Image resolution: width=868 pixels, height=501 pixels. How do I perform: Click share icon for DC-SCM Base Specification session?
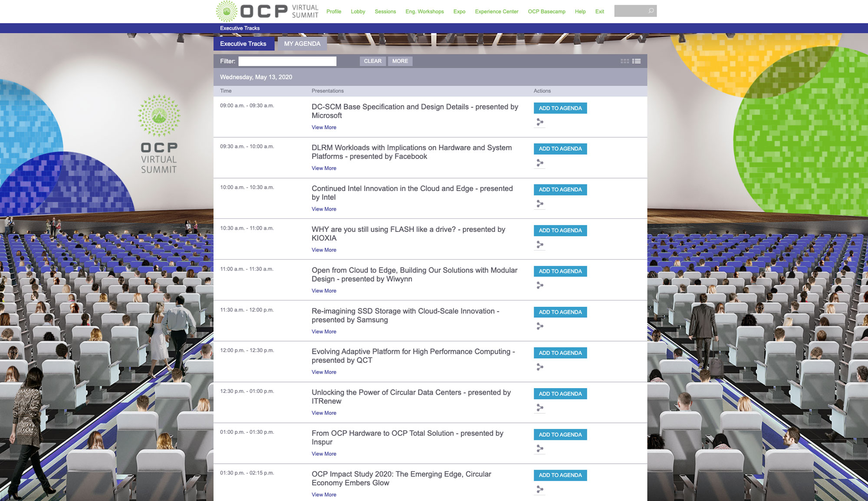tap(539, 122)
